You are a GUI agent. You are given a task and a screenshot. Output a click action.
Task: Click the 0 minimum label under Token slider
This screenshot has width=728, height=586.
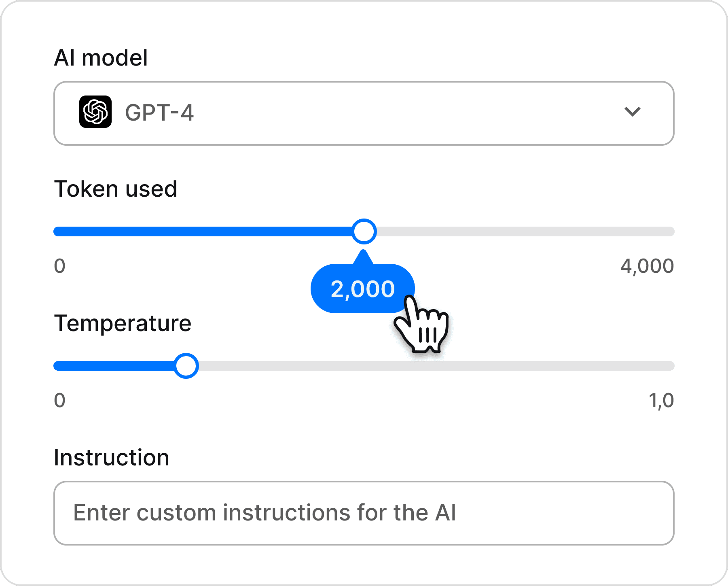click(59, 266)
